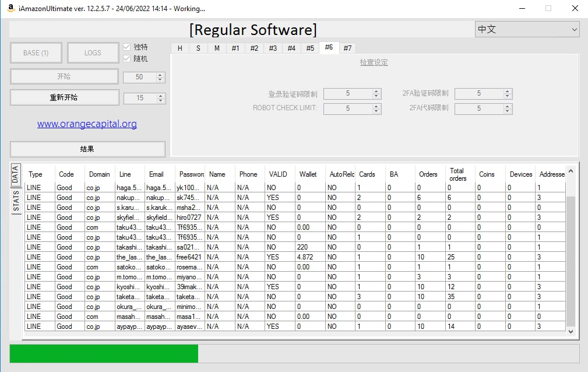The image size is (588, 372).
Task: Click the table's scroll down arrow
Action: (571, 331)
